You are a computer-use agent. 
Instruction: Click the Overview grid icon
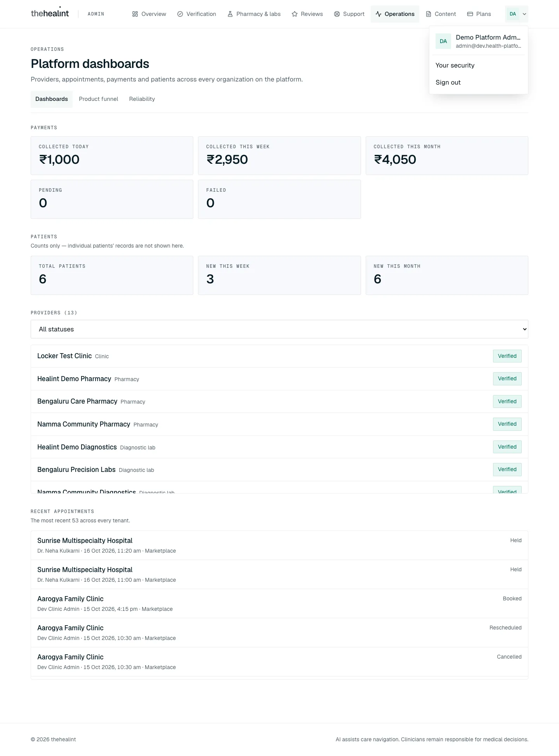click(x=135, y=14)
